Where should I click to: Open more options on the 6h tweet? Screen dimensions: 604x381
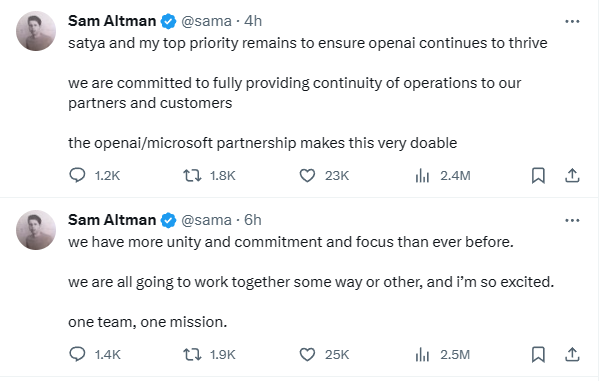pyautogui.click(x=572, y=220)
